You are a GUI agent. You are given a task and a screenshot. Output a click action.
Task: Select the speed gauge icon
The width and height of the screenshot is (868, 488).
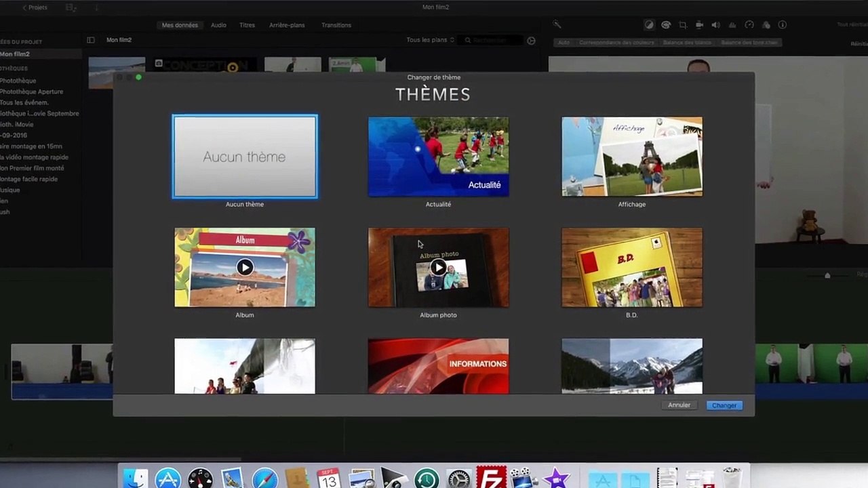749,25
